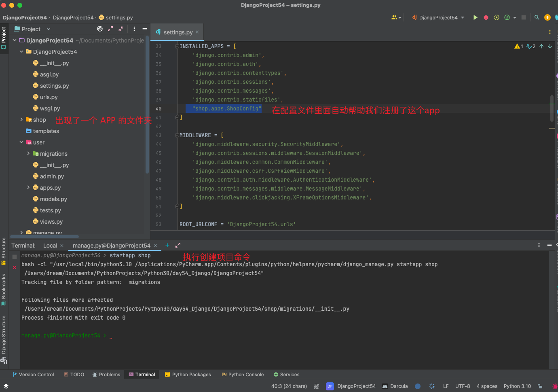Screen dimensions: 558x392
Task: Start debugging with the bug icon
Action: [486, 17]
